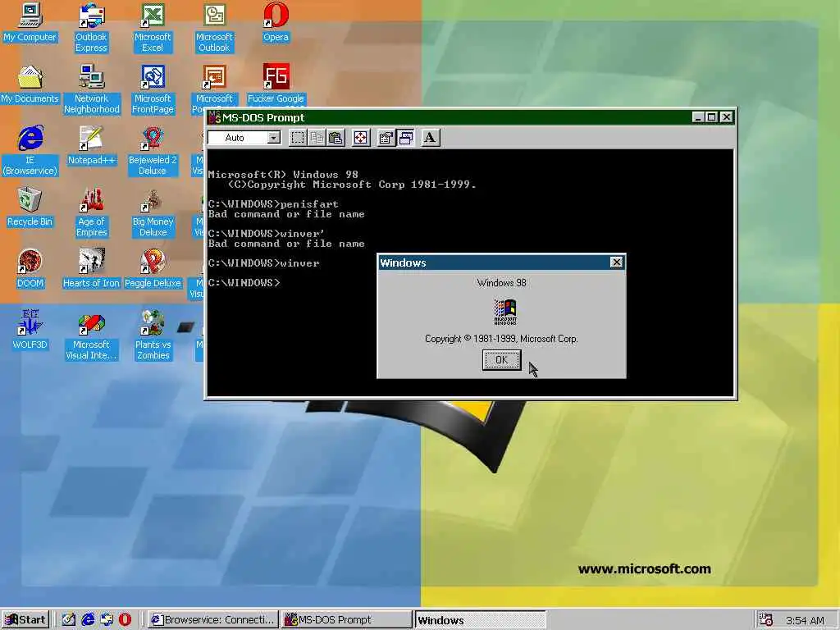Click the 3:54 AM taskbar clock
This screenshot has height=630, width=840.
[806, 620]
